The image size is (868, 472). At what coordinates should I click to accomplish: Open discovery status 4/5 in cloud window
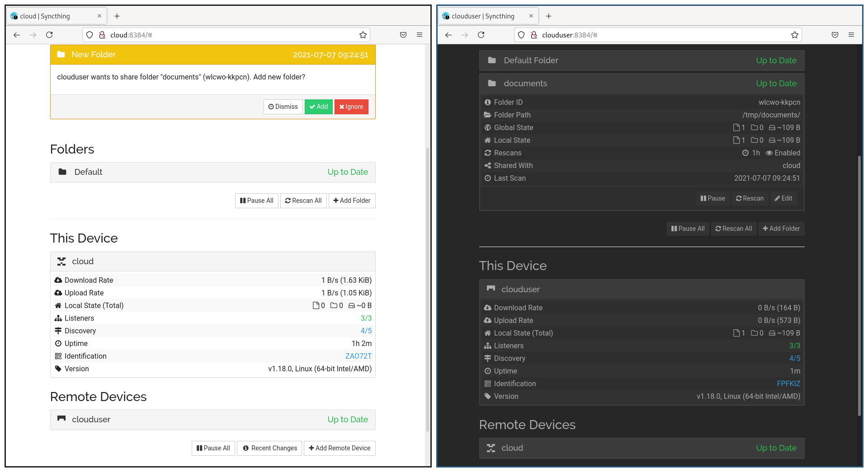click(366, 331)
